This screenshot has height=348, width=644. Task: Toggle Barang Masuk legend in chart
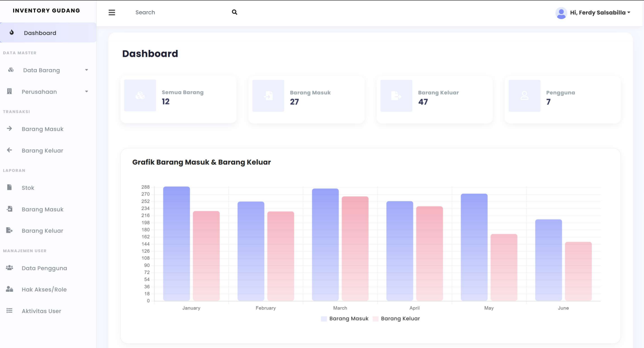344,319
